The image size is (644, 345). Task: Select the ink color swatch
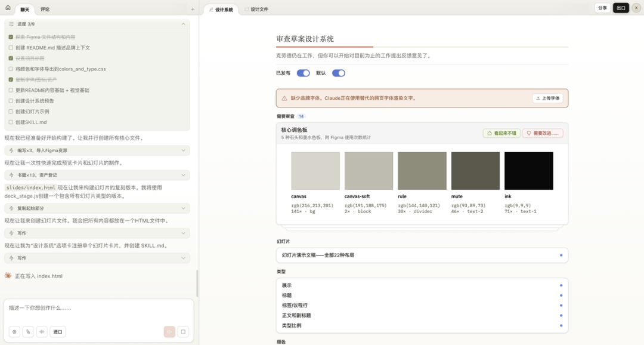pos(528,171)
